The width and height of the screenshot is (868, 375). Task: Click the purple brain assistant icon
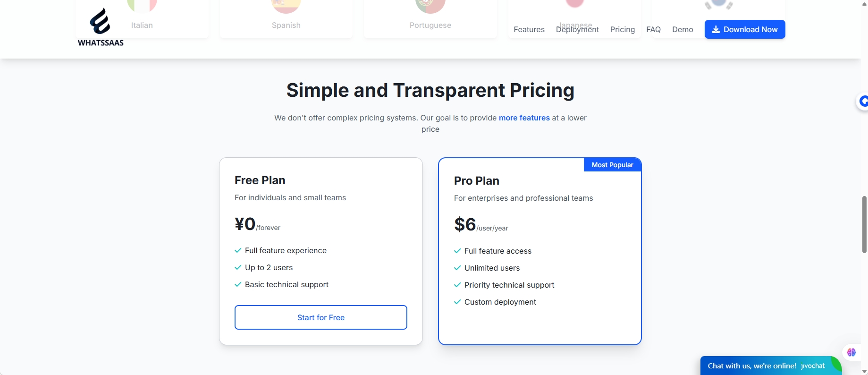point(851,352)
